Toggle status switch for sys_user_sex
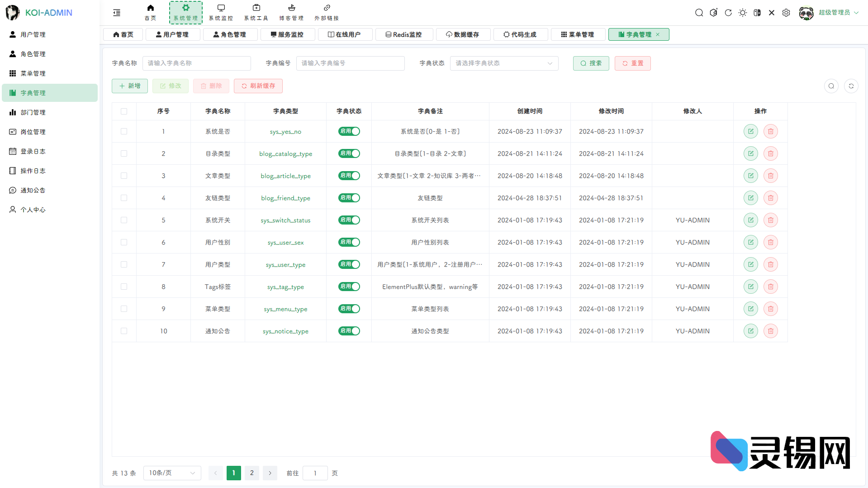The width and height of the screenshot is (868, 488). point(349,242)
